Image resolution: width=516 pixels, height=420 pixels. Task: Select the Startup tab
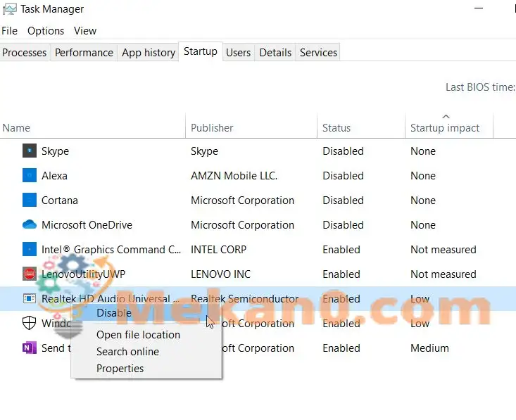click(x=201, y=51)
